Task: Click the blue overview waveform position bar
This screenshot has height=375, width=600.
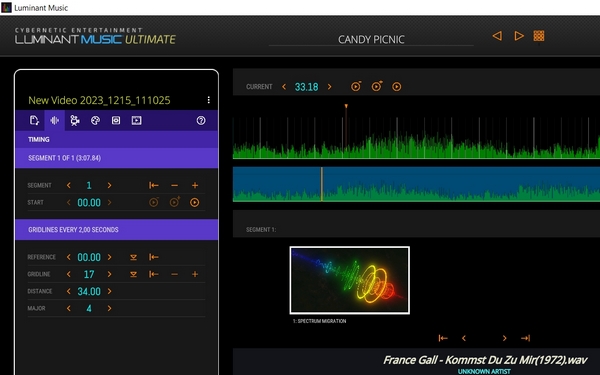Action: pyautogui.click(x=322, y=184)
